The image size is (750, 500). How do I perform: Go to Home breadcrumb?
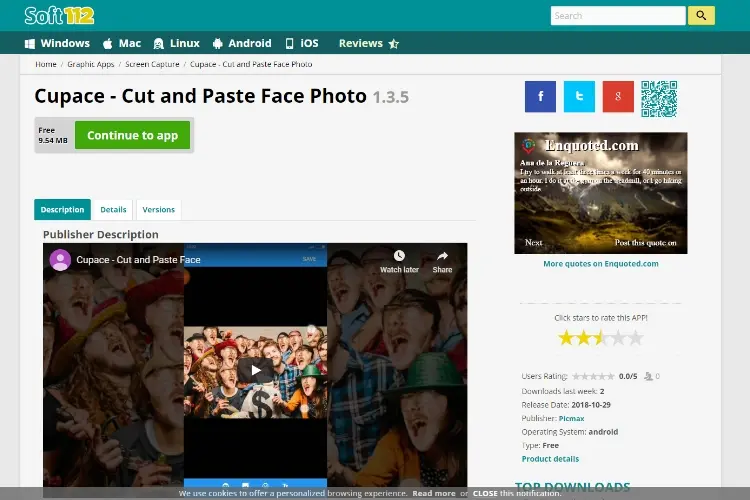46,64
